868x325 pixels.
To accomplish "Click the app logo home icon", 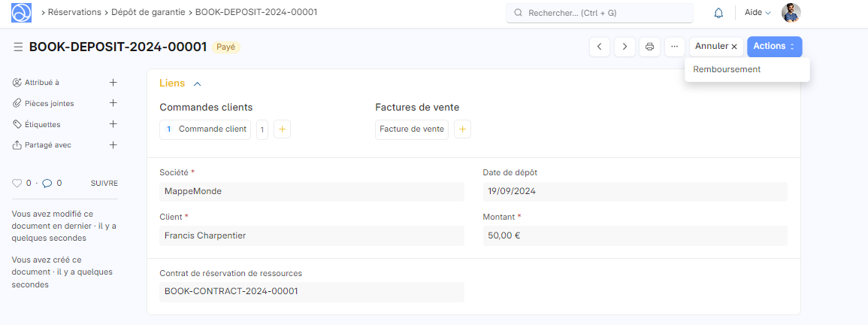I will 22,13.
